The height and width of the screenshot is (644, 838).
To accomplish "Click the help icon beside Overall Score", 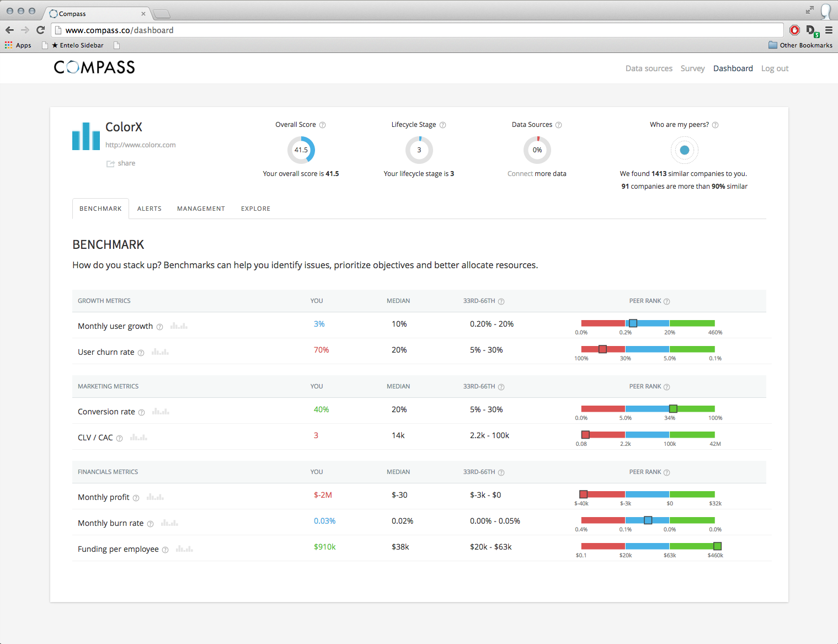I will [323, 125].
